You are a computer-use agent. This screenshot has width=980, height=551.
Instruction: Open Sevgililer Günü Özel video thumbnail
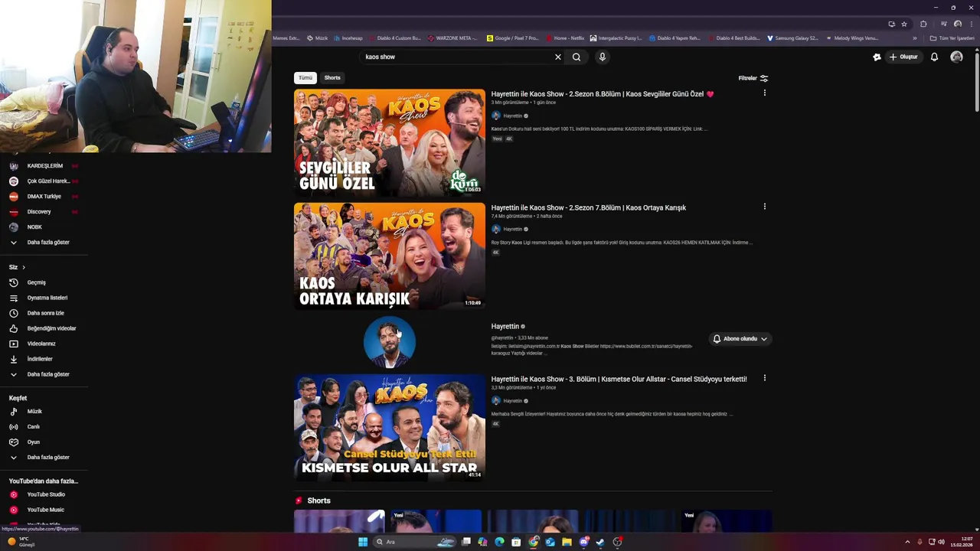(390, 142)
